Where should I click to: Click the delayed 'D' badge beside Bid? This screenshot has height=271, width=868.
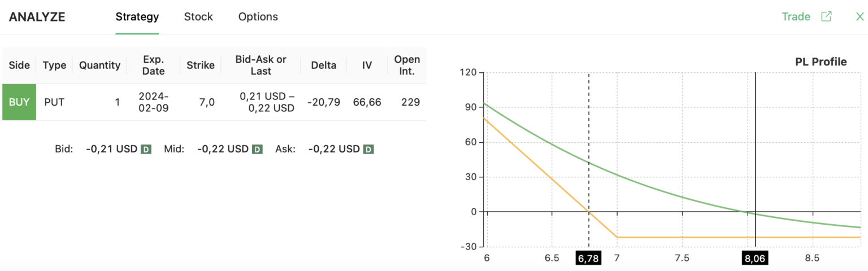coord(146,149)
